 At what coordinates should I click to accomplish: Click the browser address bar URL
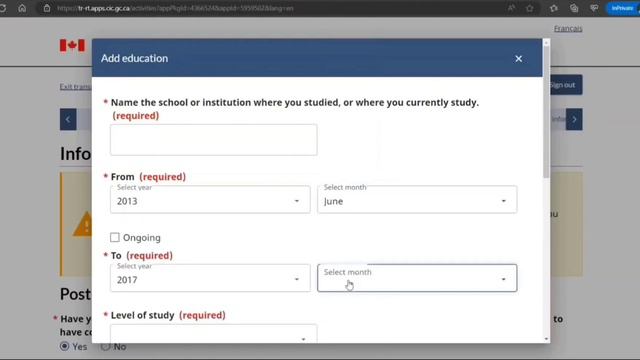pyautogui.click(x=175, y=8)
